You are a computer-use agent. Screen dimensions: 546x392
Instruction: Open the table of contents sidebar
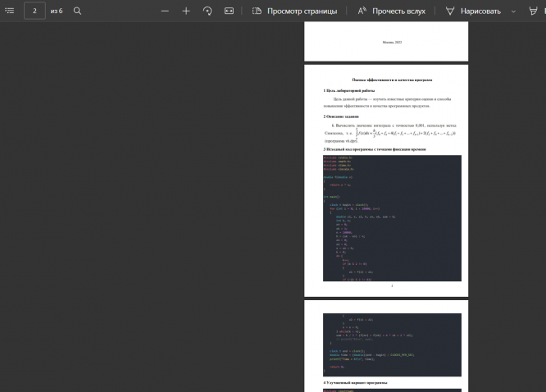click(x=10, y=11)
